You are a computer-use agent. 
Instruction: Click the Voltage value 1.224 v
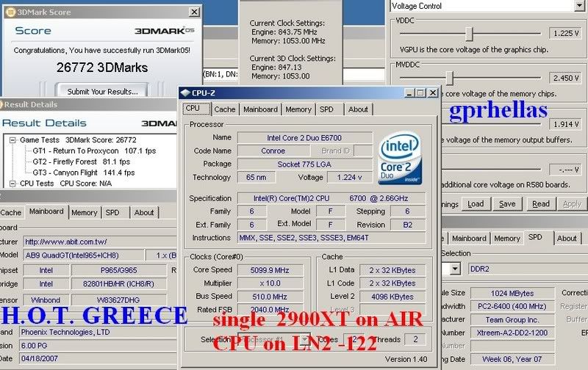point(350,177)
